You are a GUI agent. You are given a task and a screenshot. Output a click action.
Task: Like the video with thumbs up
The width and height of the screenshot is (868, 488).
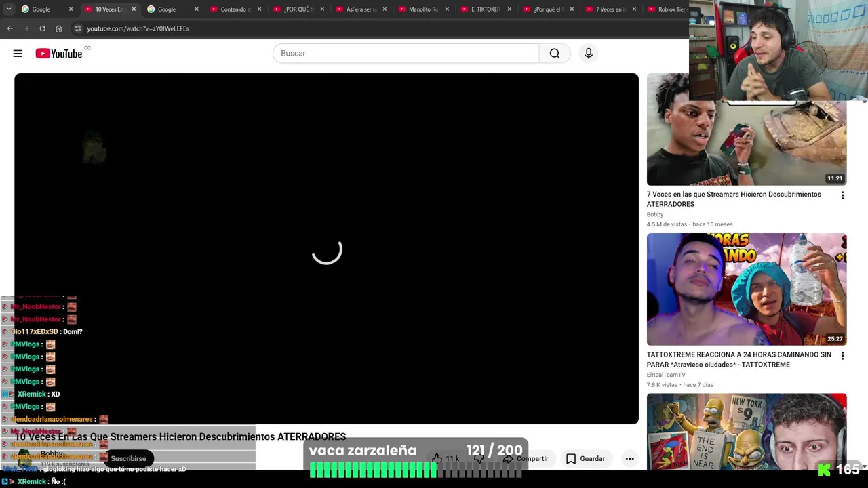pos(446,459)
